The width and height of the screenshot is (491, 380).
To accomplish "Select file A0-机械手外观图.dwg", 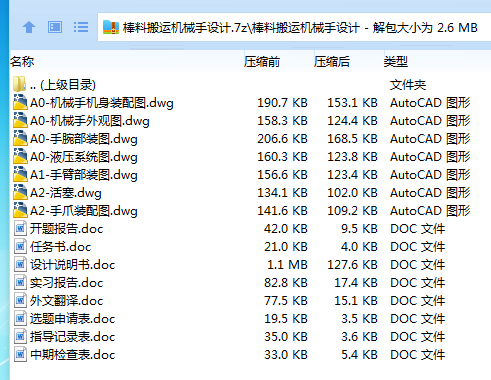I will pyautogui.click(x=90, y=121).
